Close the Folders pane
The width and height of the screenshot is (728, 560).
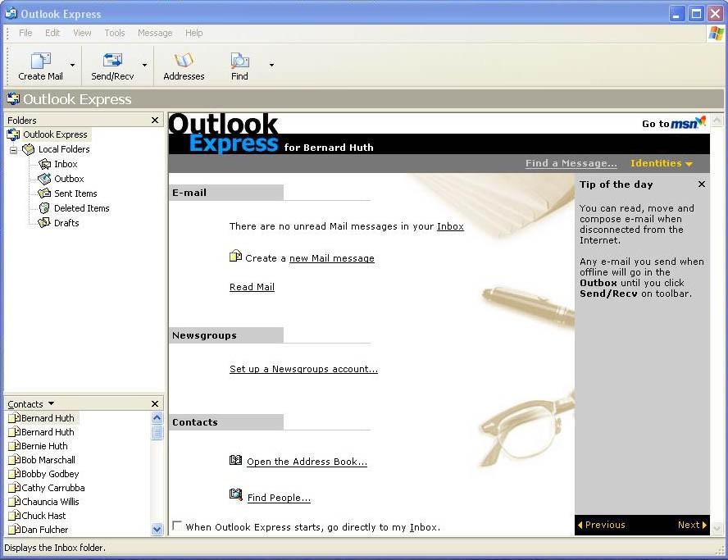click(155, 121)
